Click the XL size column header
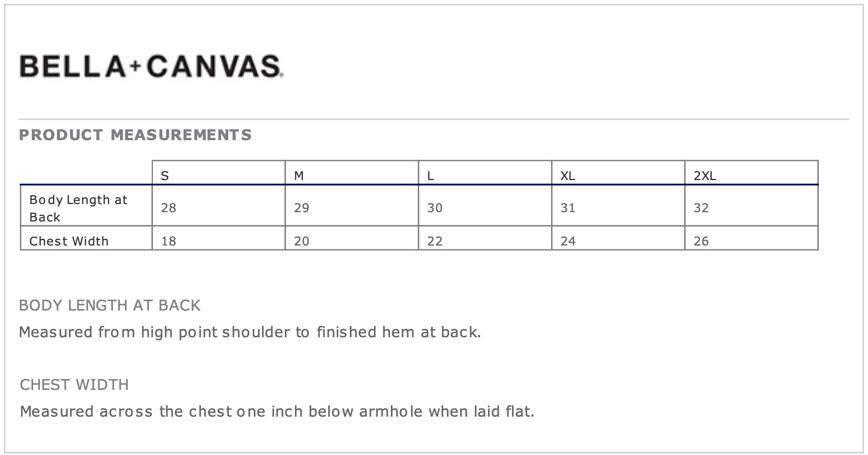Screen dimensions: 868x455 pyautogui.click(x=568, y=176)
